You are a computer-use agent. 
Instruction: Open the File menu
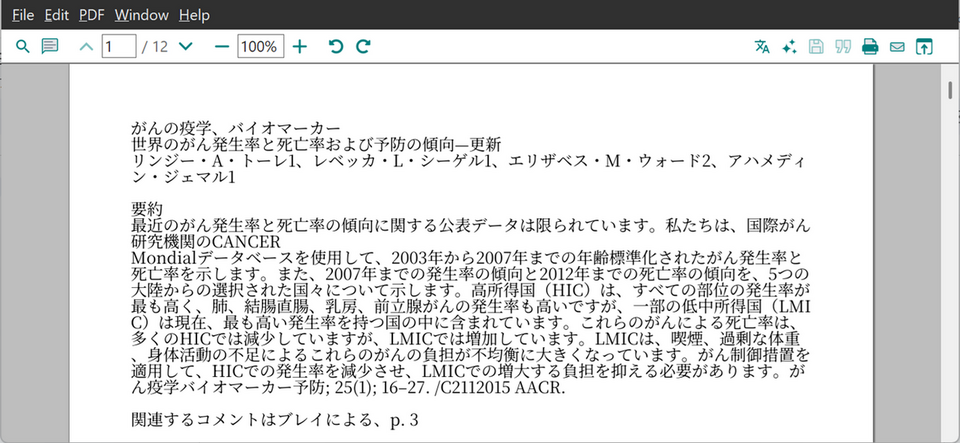(23, 15)
